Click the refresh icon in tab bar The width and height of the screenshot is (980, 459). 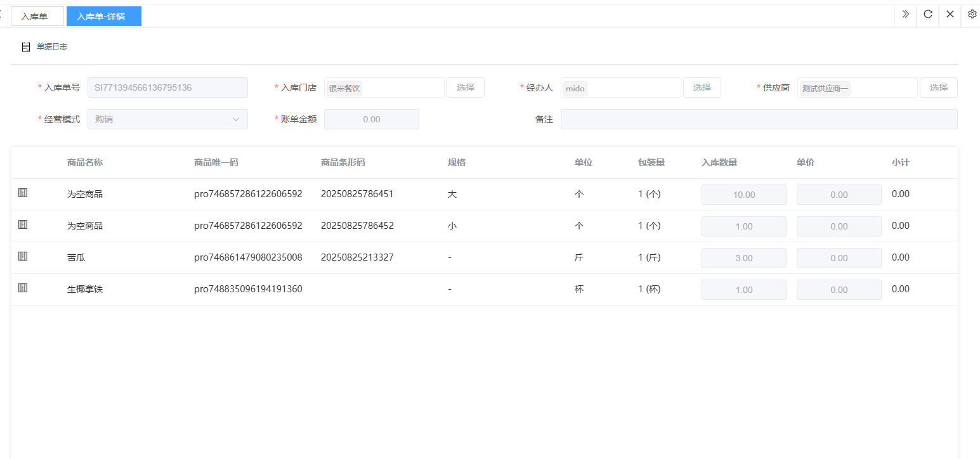(927, 14)
